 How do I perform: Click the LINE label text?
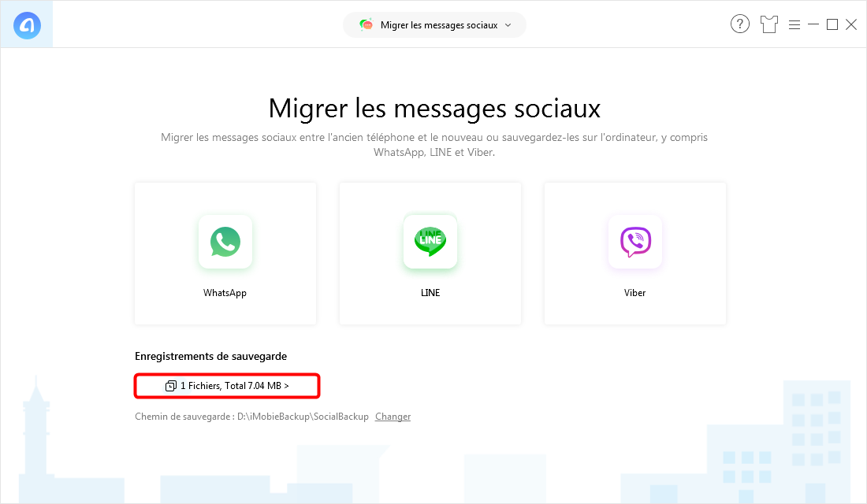(430, 293)
